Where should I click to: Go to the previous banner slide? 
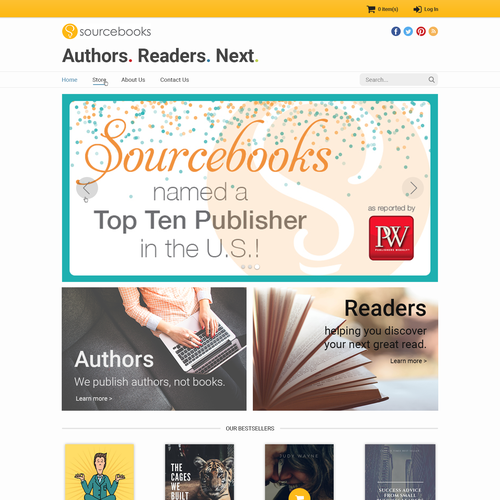click(x=87, y=188)
